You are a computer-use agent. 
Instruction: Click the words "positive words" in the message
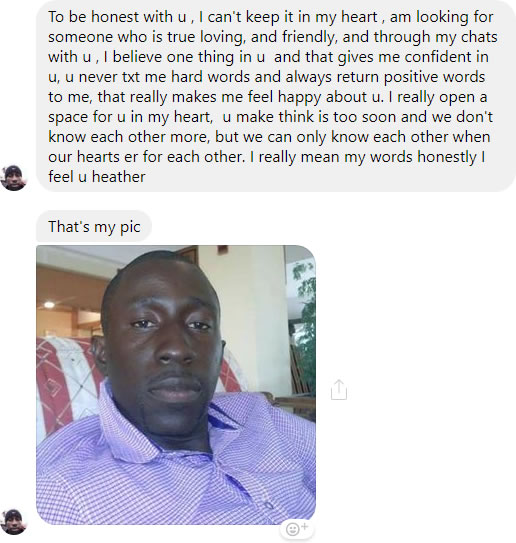pos(434,77)
